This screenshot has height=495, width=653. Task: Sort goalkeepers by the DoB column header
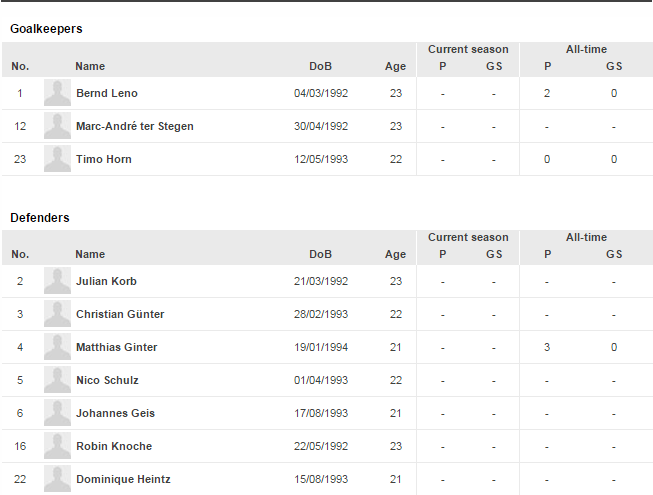click(320, 66)
